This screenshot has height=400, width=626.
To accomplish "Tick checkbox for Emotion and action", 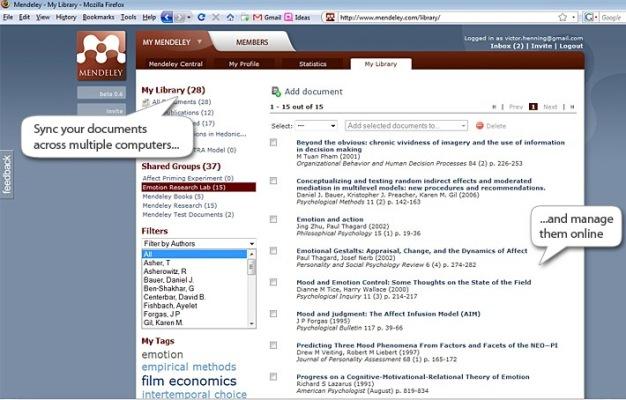I will (273, 220).
